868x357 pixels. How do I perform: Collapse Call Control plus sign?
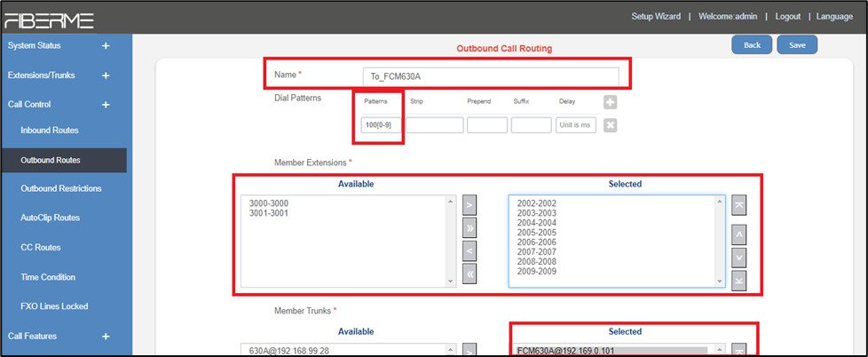point(106,105)
